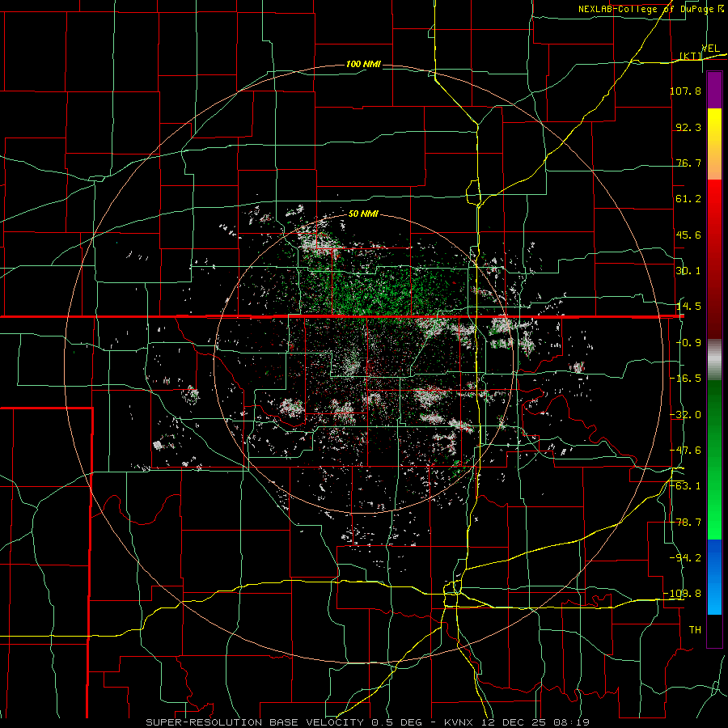Select the -63.1 velocity scale value
This screenshot has width=728, height=728.
coord(685,486)
